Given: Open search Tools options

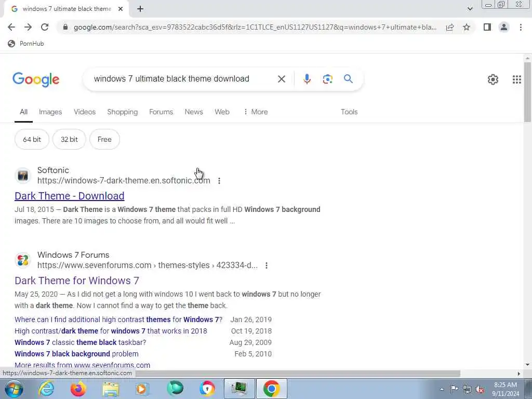Looking at the screenshot, I should click(349, 112).
